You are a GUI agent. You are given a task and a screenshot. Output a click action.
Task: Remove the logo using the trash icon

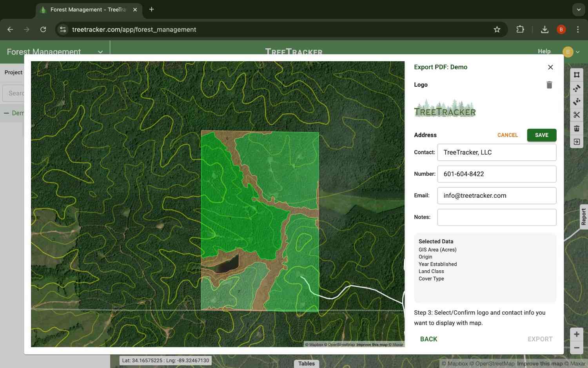click(x=549, y=85)
